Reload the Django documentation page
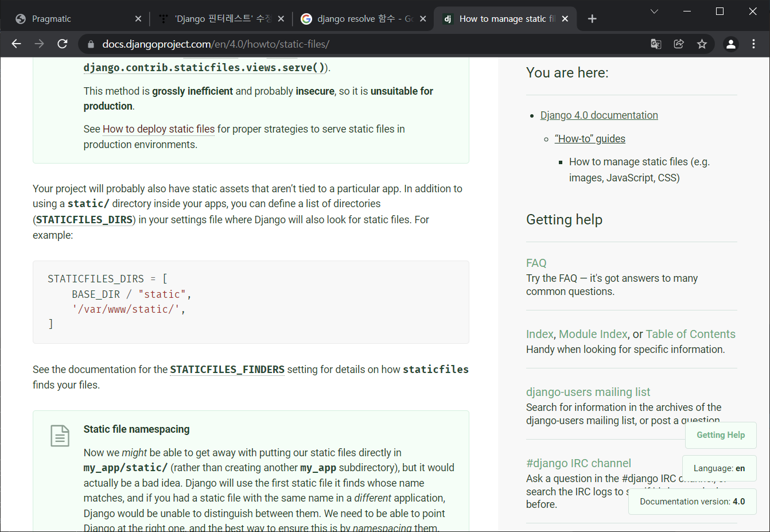Screen dimensions: 770x532 coord(63,44)
